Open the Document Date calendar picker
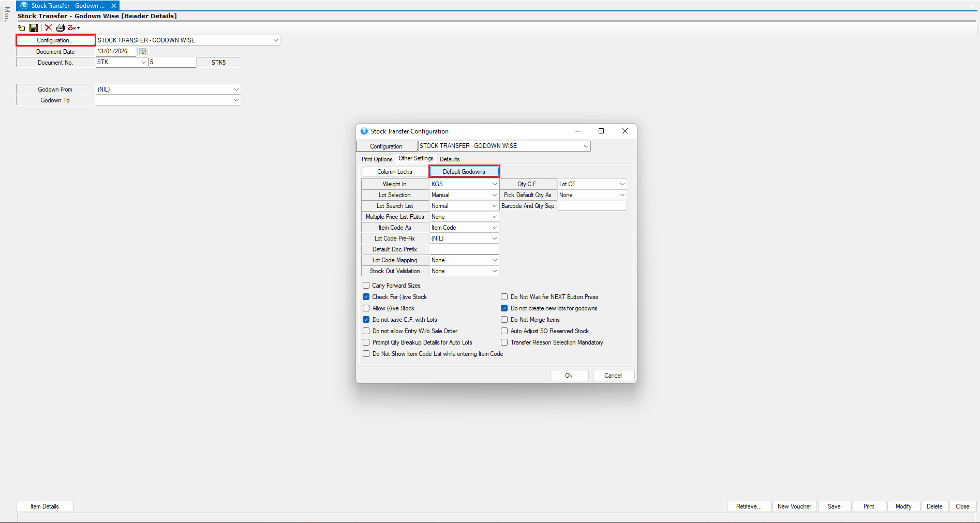Image resolution: width=980 pixels, height=523 pixels. coord(142,51)
